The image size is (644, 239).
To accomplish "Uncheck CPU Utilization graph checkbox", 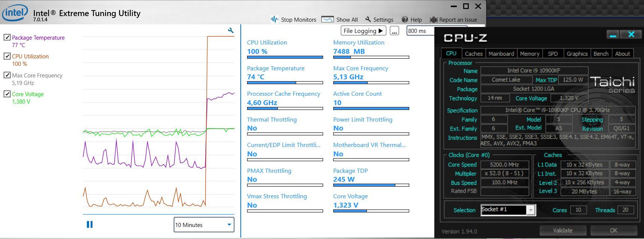I will tap(7, 56).
